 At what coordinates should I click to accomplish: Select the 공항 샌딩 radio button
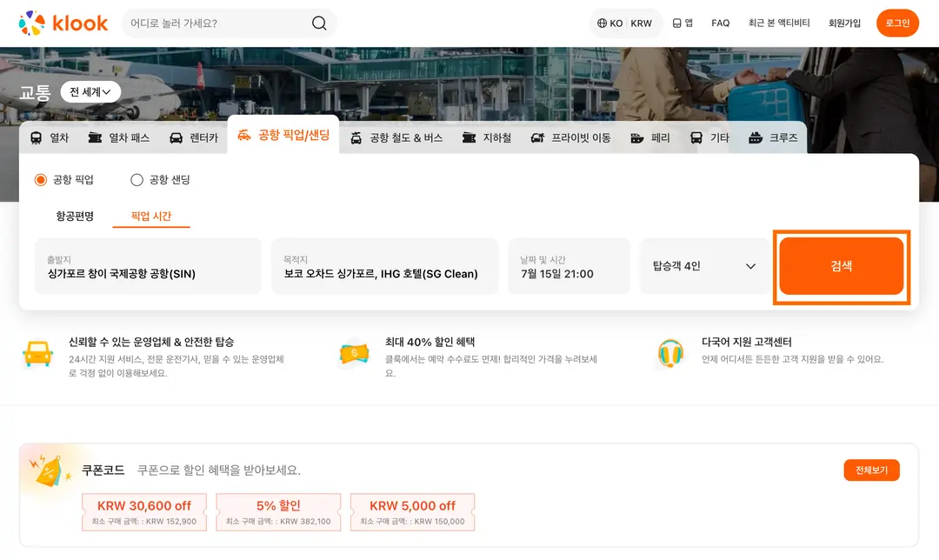(137, 180)
